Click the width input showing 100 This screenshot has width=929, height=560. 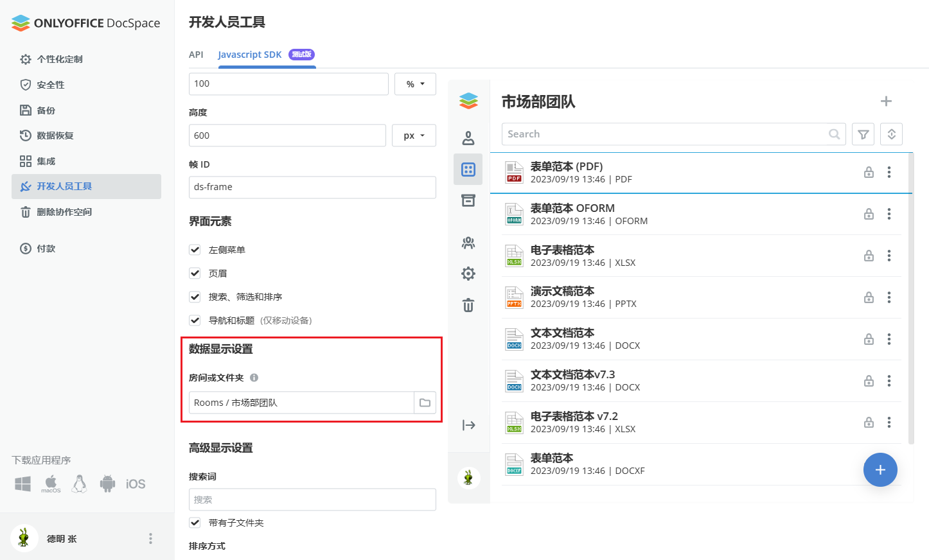[x=288, y=84]
